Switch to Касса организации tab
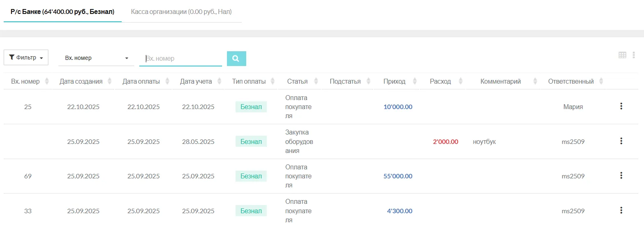Image resolution: width=644 pixels, height=228 pixels. (181, 12)
